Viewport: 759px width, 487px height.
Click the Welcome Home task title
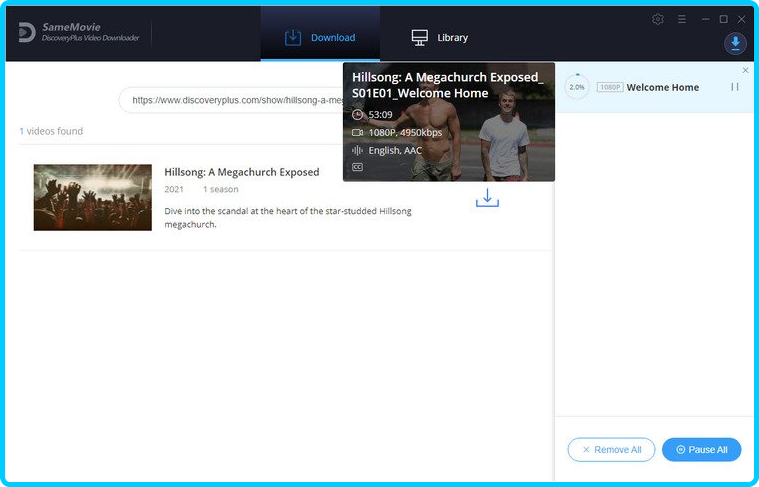point(663,87)
